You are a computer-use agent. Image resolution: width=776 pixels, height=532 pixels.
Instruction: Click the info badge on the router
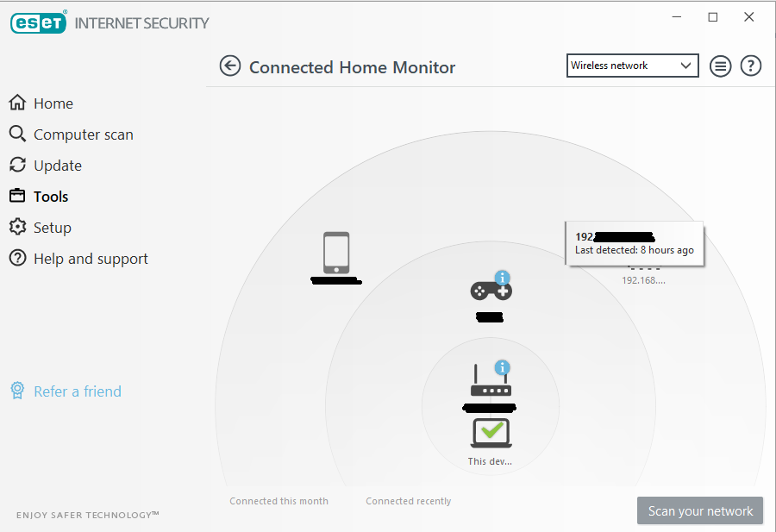point(503,367)
